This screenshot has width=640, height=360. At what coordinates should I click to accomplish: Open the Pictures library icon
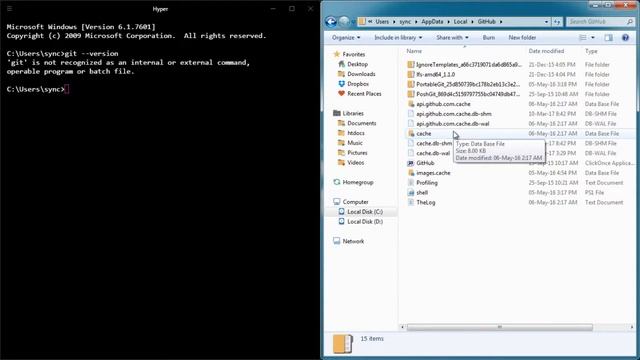click(x=342, y=153)
